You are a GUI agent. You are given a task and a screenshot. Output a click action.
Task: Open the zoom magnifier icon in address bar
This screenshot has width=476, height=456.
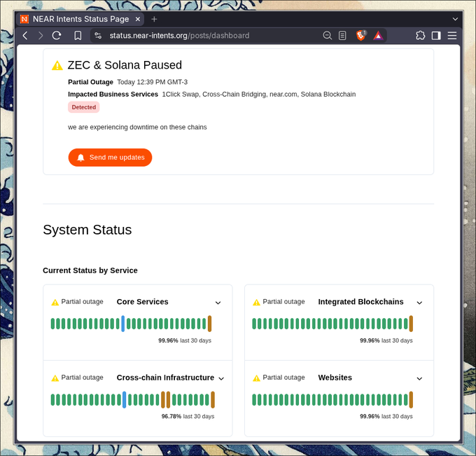pos(327,36)
